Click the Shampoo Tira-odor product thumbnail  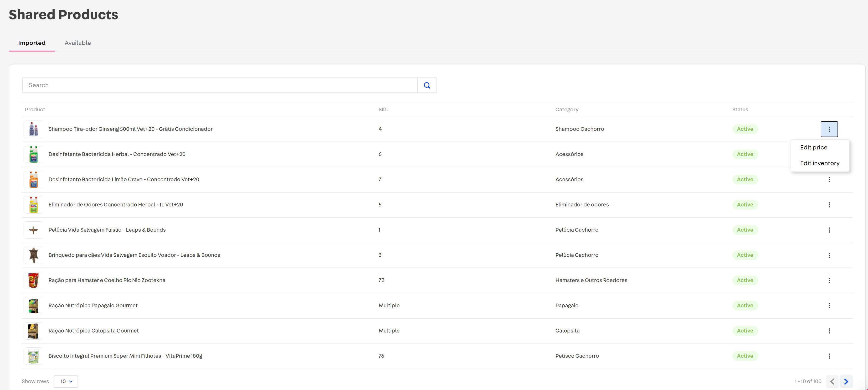(x=33, y=129)
